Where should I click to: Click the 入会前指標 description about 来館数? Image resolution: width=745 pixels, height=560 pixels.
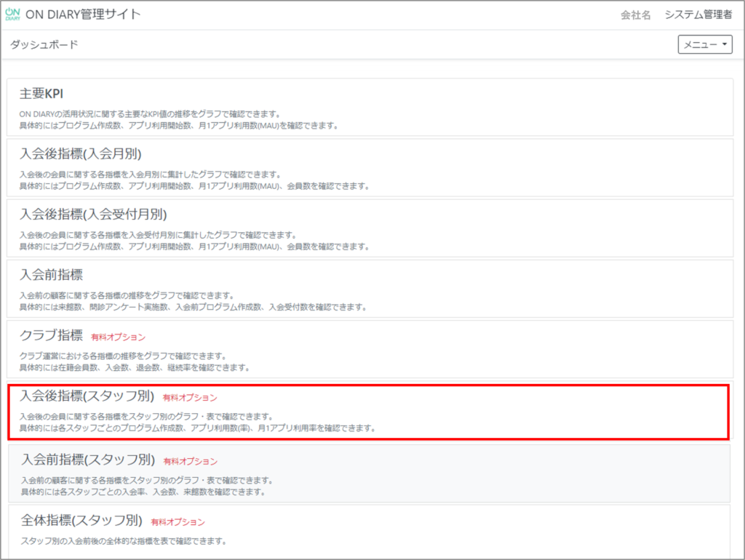pos(191,307)
